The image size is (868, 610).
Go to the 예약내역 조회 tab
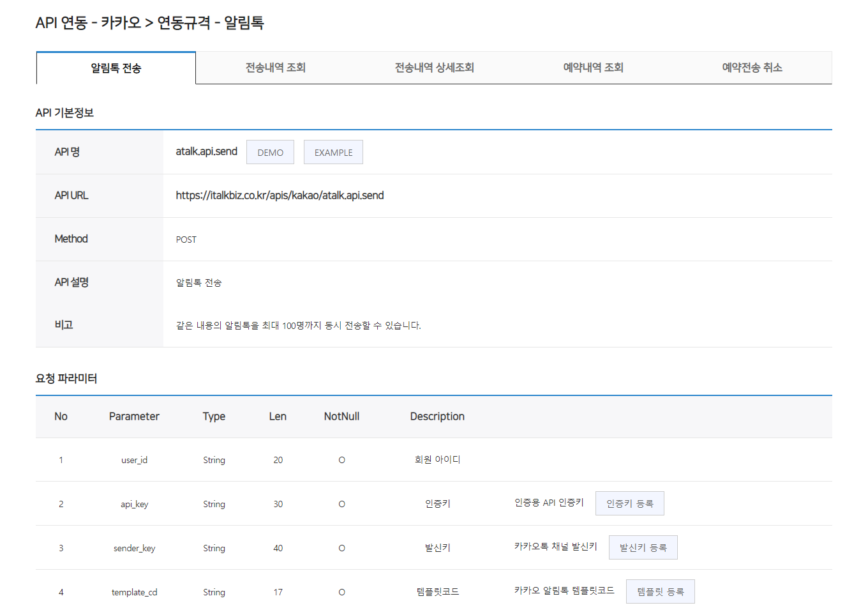tap(593, 68)
